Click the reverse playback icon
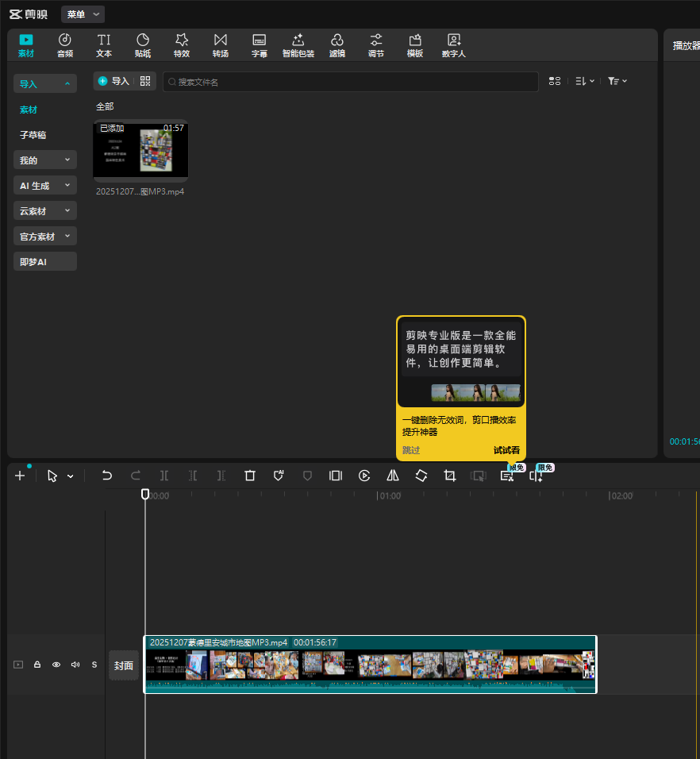Screen dimensions: 700x759 (x=364, y=476)
